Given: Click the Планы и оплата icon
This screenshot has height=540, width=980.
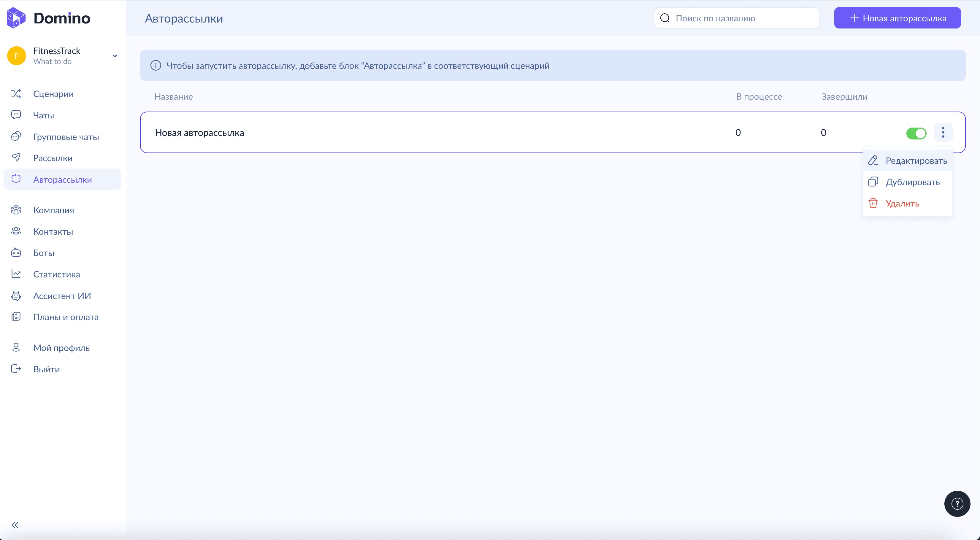Looking at the screenshot, I should point(16,317).
